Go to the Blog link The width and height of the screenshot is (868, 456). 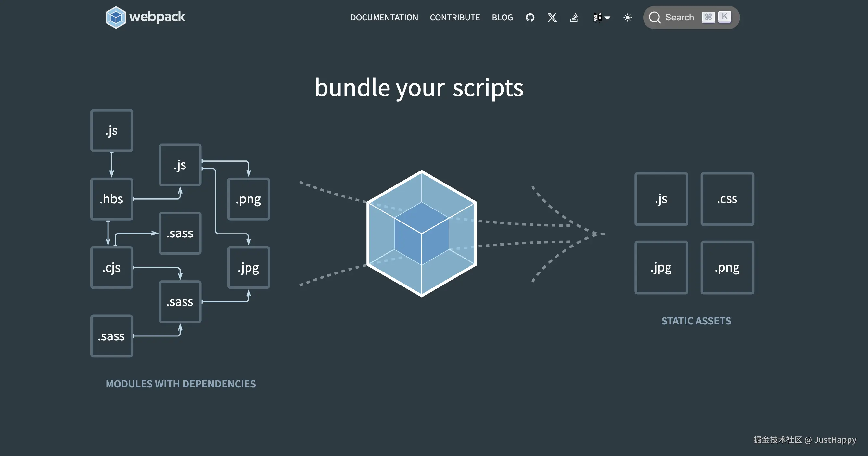502,18
